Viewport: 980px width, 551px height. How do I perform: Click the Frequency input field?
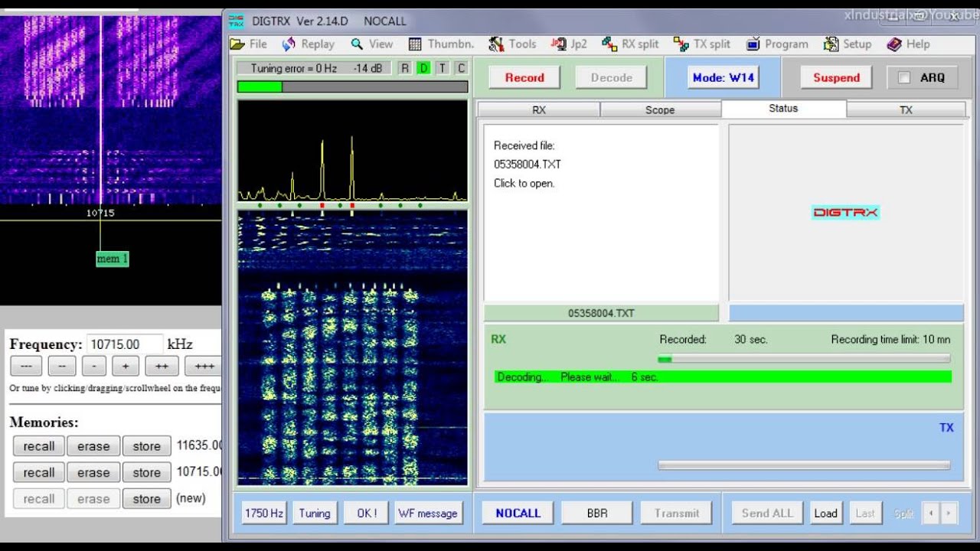(x=125, y=344)
